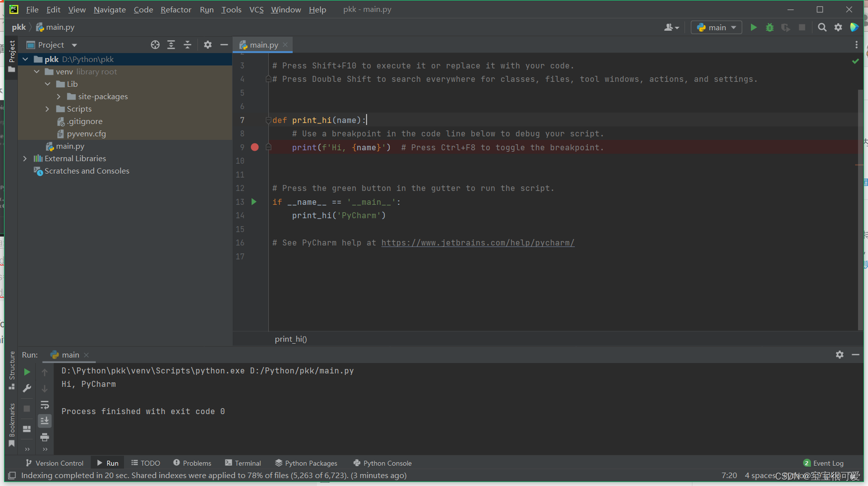Click the print console output icon
This screenshot has height=486, width=868.
44,437
